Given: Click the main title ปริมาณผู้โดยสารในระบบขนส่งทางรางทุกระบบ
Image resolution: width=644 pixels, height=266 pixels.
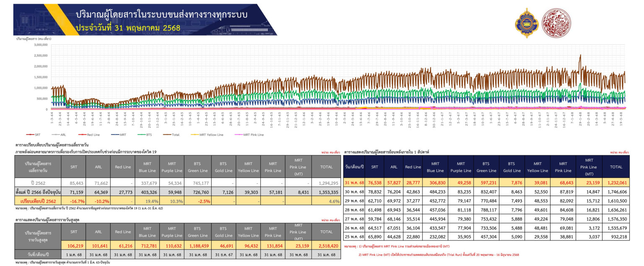Looking at the screenshot, I should (x=161, y=15).
